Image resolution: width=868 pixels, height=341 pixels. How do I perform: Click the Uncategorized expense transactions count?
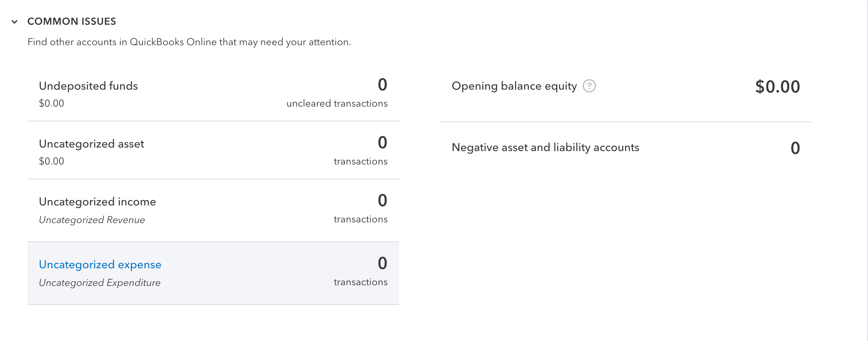point(383,263)
